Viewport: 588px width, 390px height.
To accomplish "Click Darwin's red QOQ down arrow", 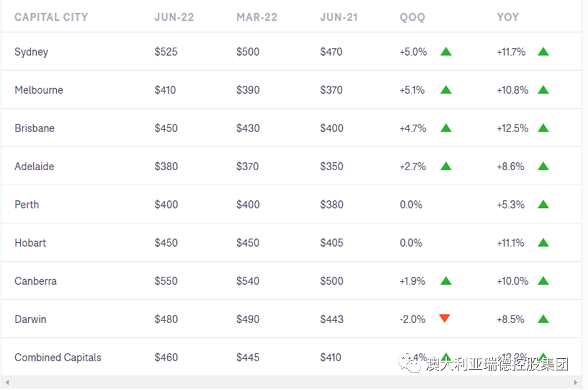I will [x=445, y=319].
